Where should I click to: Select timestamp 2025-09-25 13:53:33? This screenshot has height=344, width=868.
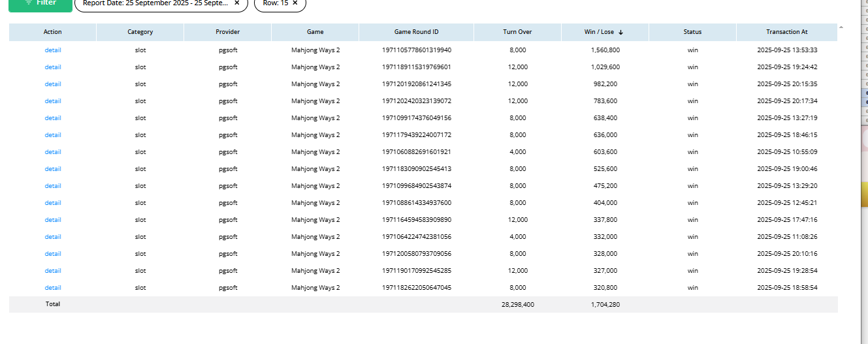(x=787, y=50)
